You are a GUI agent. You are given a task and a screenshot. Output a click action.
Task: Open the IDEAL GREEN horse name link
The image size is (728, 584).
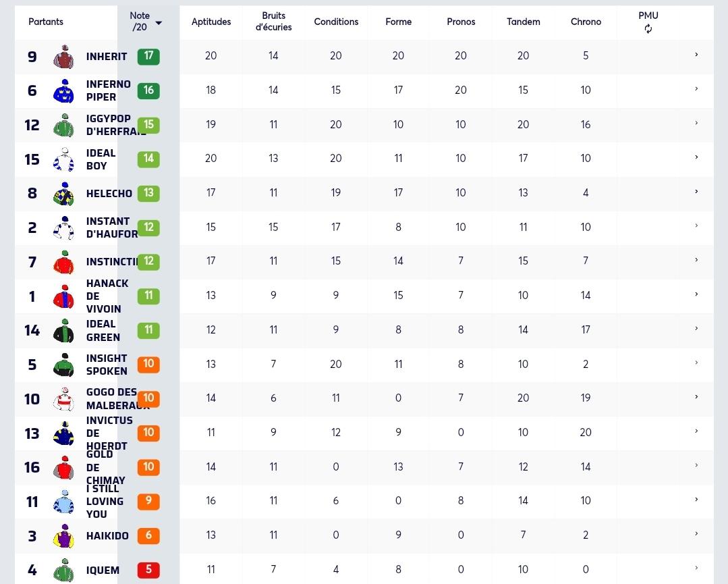coord(103,331)
